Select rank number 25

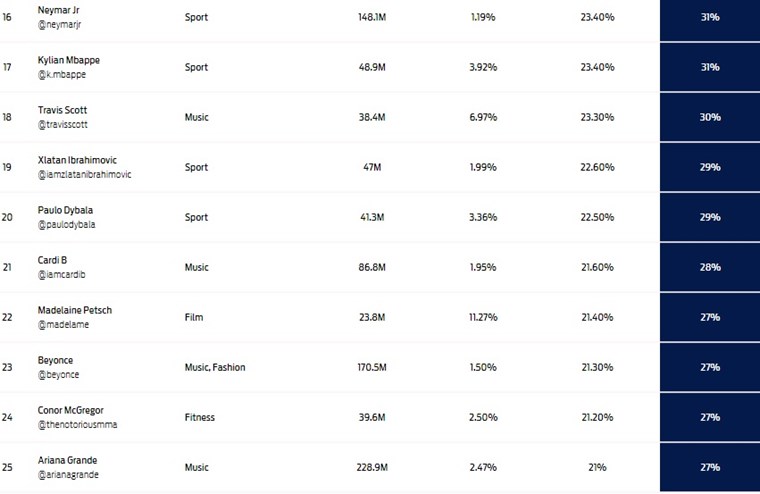click(8, 467)
